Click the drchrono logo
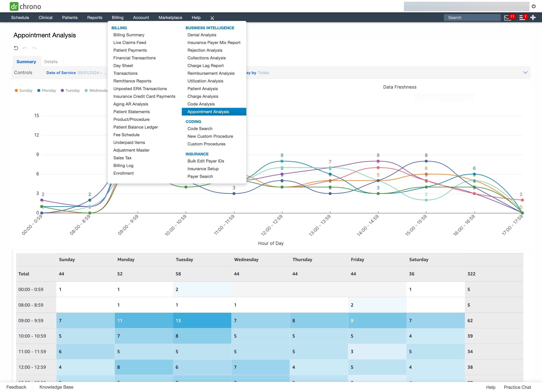The height and width of the screenshot is (392, 542). (x=25, y=6)
